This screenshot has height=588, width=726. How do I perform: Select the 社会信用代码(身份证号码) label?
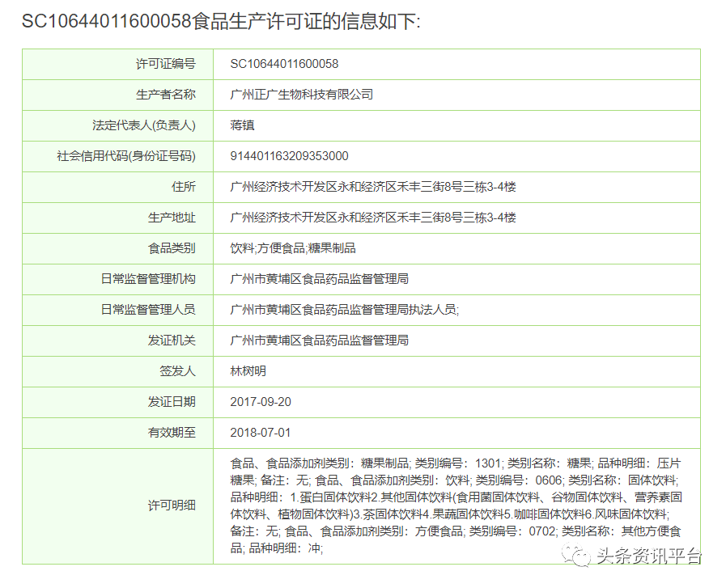(x=126, y=156)
